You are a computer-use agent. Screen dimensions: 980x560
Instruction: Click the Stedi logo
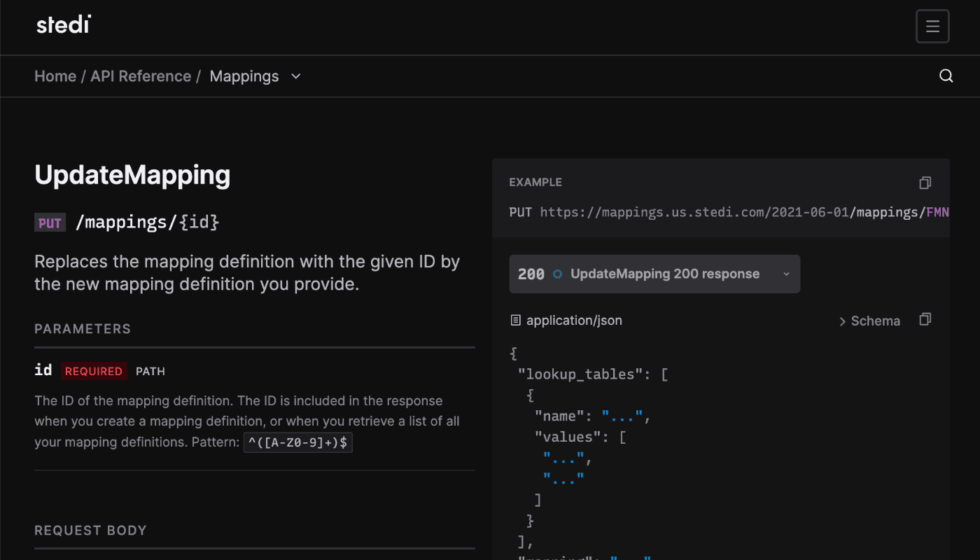63,24
